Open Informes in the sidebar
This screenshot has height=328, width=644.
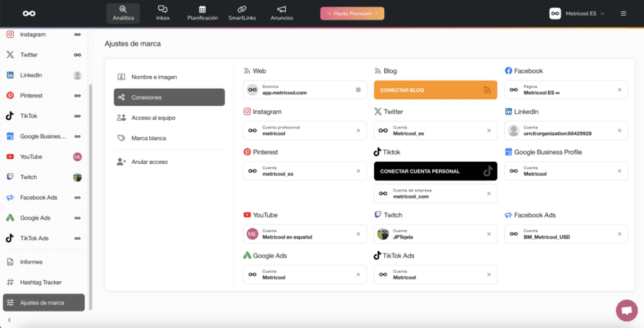(x=44, y=262)
